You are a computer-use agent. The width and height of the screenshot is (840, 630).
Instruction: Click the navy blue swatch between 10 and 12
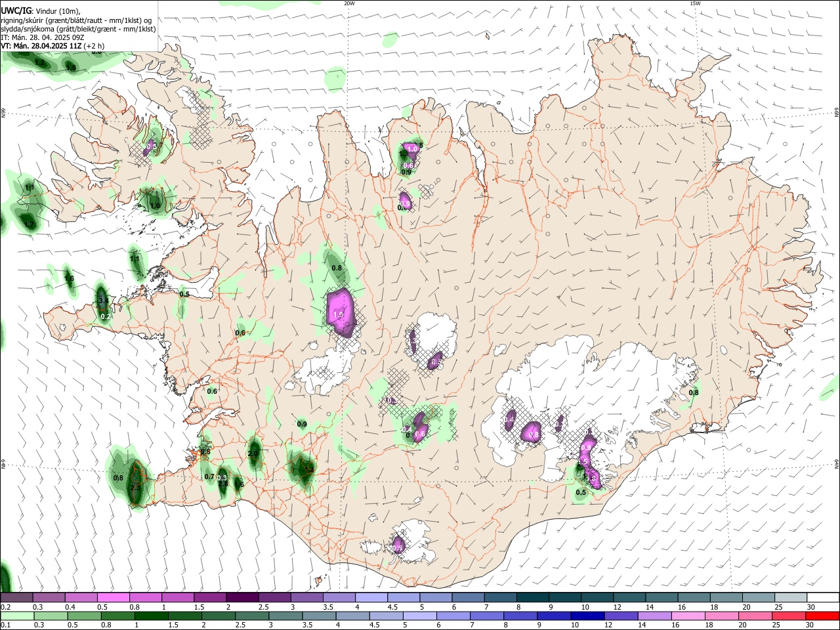(x=588, y=616)
